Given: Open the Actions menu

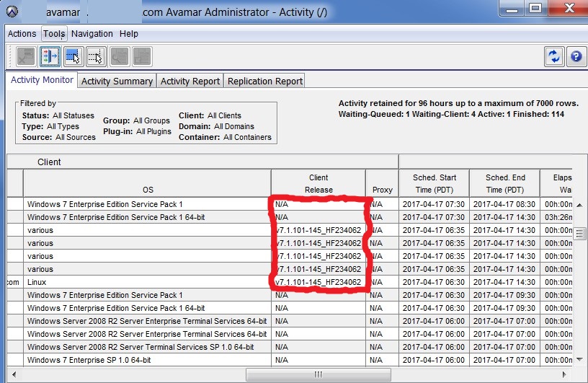Looking at the screenshot, I should (x=22, y=34).
